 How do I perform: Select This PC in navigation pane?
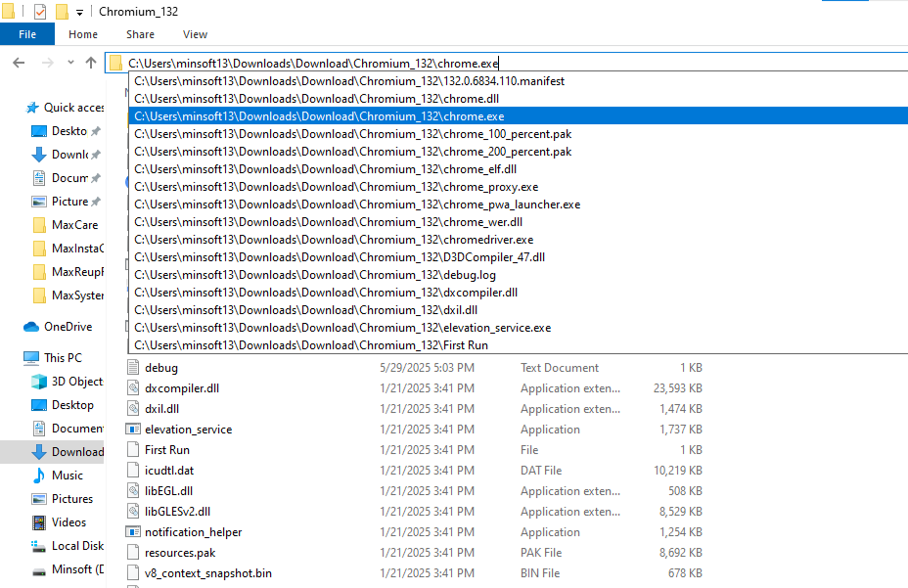(53, 357)
